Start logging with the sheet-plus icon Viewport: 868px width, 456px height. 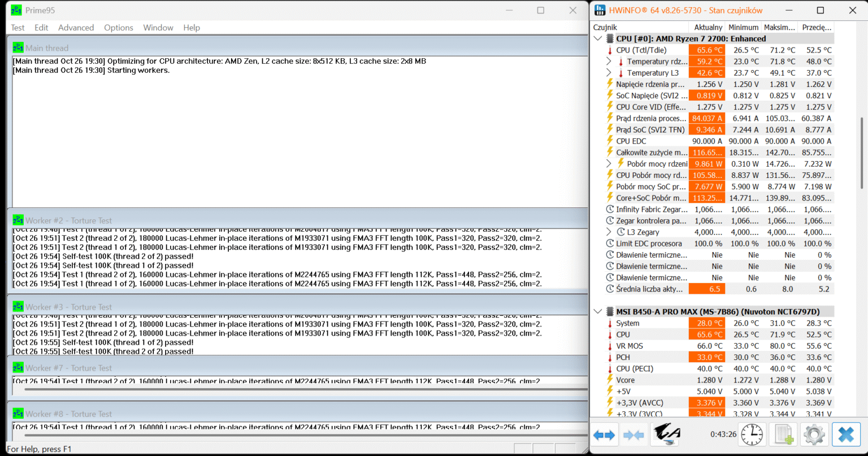(x=783, y=435)
